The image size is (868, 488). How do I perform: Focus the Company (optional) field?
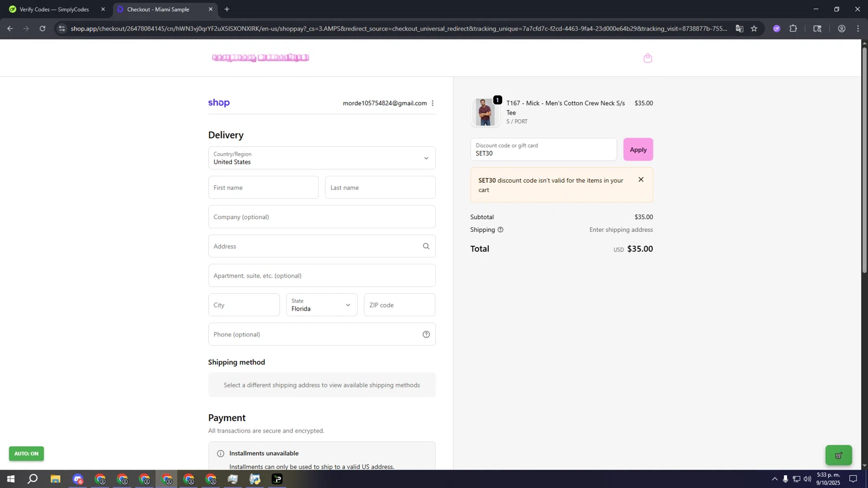(322, 217)
